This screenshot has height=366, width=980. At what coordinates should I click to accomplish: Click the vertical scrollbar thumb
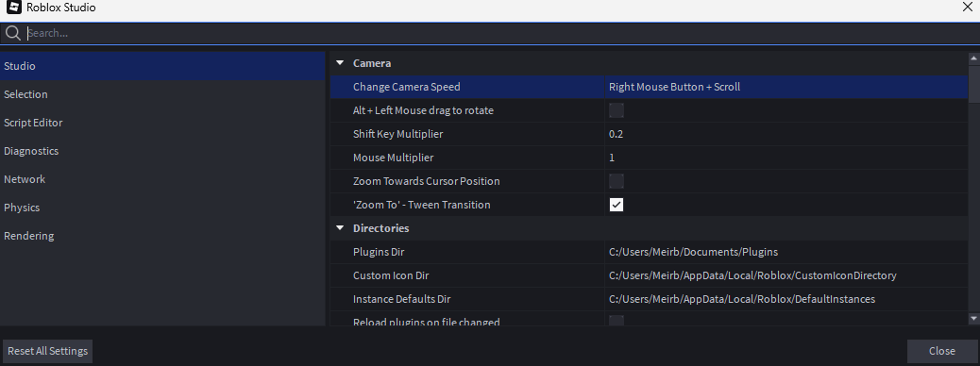973,83
